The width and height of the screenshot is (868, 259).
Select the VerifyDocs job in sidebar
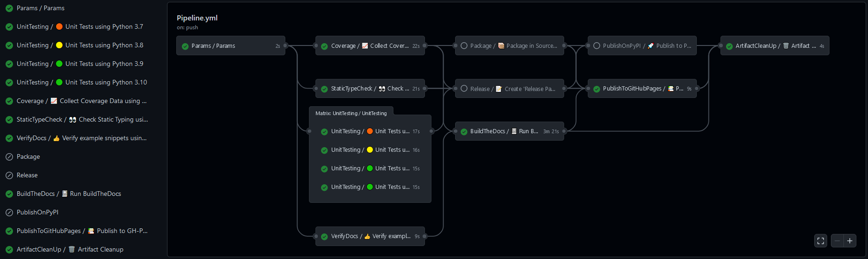pos(81,138)
